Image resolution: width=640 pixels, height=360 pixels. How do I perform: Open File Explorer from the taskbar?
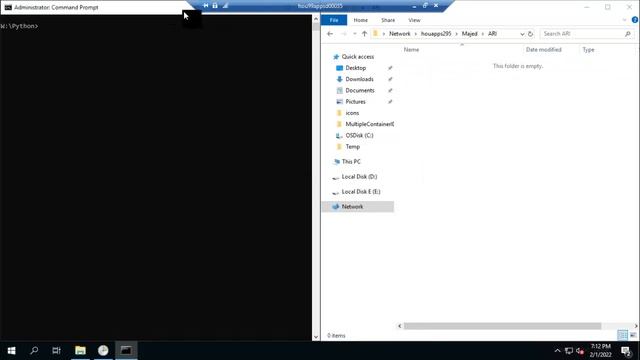tap(80, 350)
